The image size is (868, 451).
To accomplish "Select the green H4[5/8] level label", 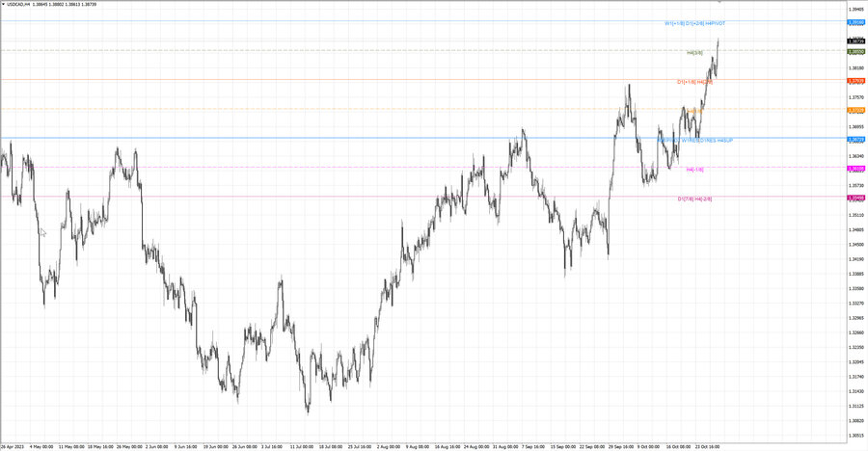I will [x=694, y=53].
